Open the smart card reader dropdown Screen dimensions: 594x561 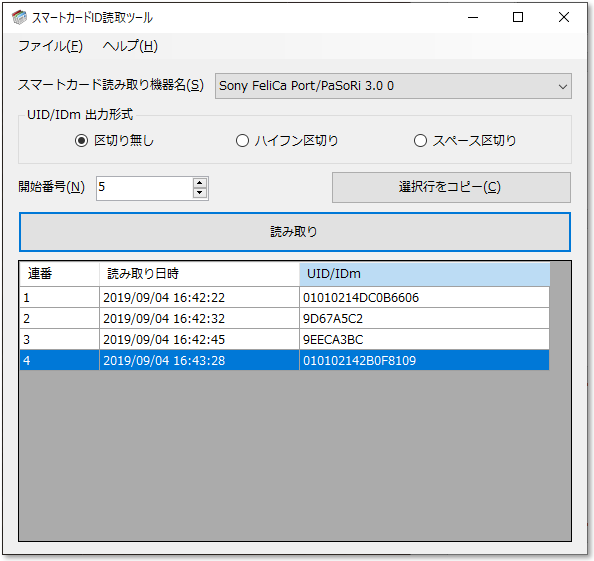393,86
